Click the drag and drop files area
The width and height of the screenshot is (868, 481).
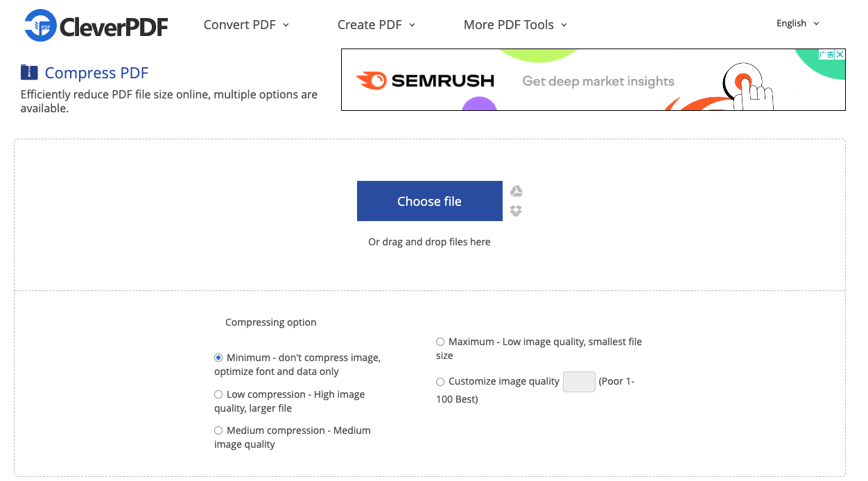(x=429, y=241)
